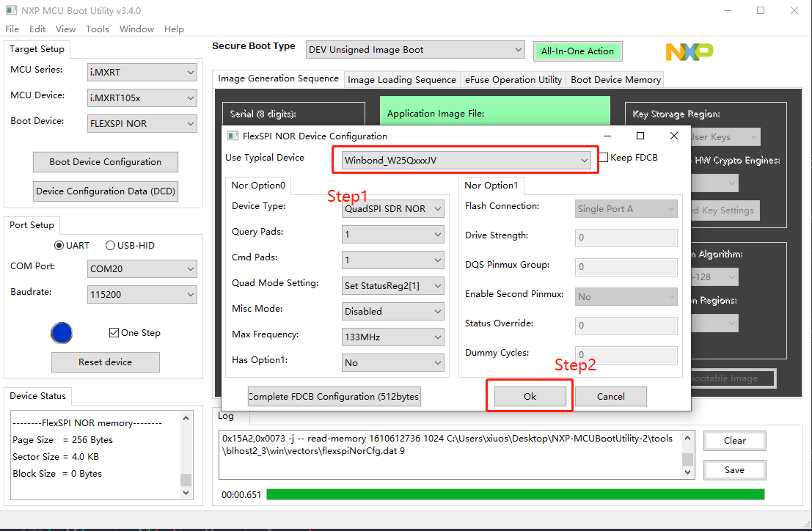Open the Use Typical Device dropdown
Screen dimensions: 812x531
tap(467, 160)
